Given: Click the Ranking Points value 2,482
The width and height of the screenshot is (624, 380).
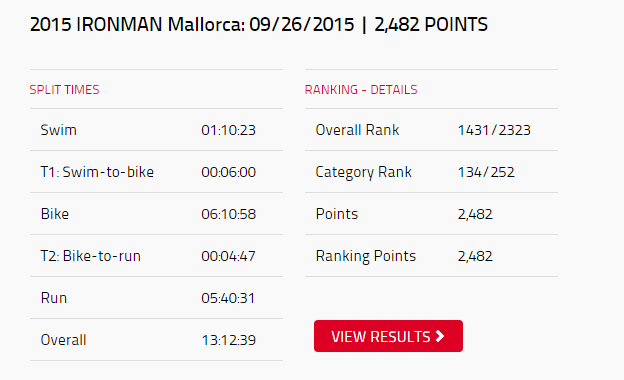Looking at the screenshot, I should tap(475, 256).
